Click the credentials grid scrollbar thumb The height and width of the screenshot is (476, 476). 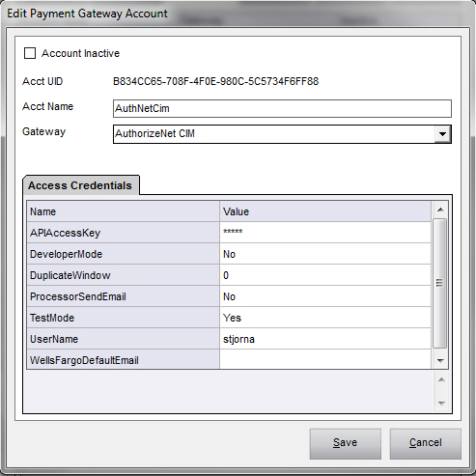pyautogui.click(x=440, y=283)
